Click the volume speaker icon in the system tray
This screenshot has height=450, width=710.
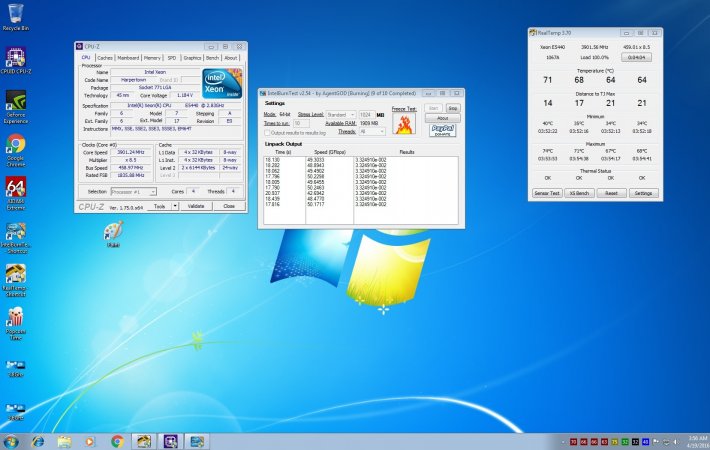(676, 442)
